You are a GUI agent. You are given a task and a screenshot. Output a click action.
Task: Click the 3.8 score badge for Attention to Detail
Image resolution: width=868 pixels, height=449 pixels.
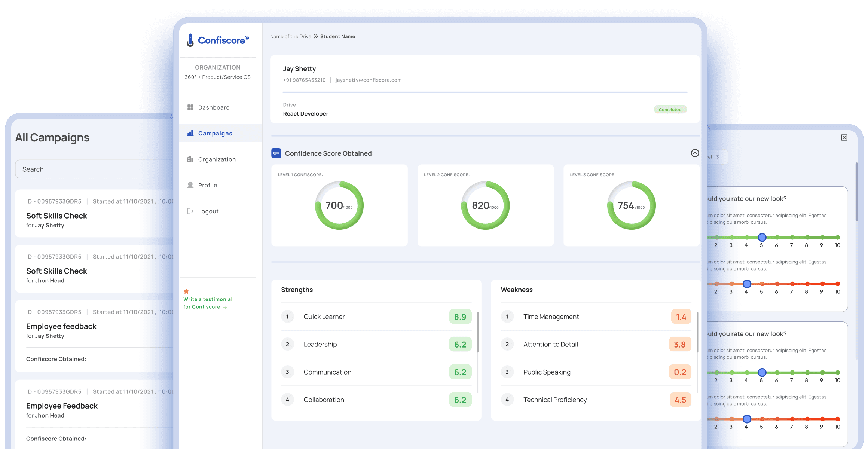[680, 344]
